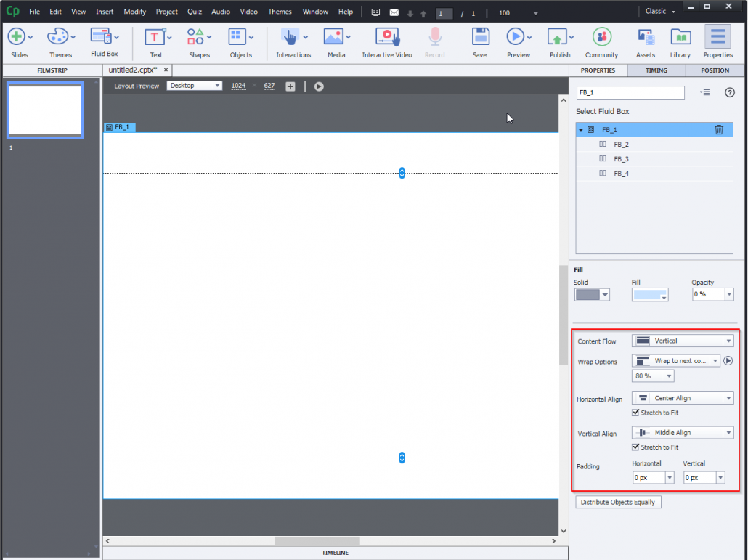This screenshot has width=748, height=560.
Task: Delete FB_1 using the trash icon
Action: tap(719, 129)
